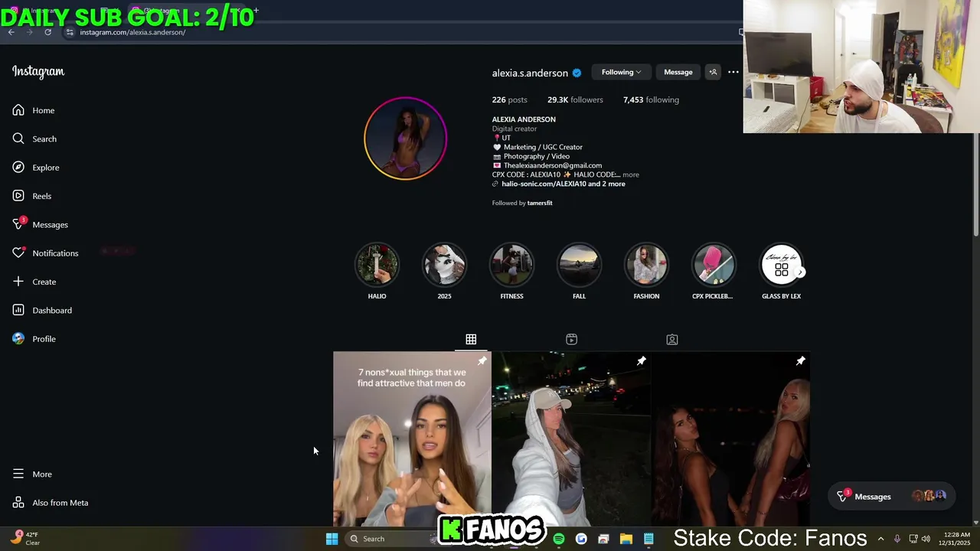Switch to the tagged posts tab

click(x=671, y=339)
